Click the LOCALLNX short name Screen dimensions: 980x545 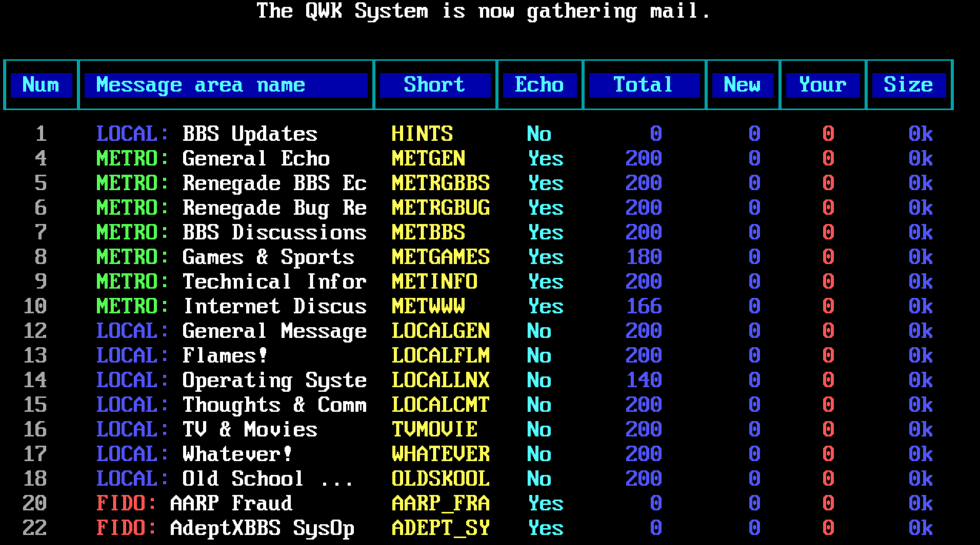(441, 380)
